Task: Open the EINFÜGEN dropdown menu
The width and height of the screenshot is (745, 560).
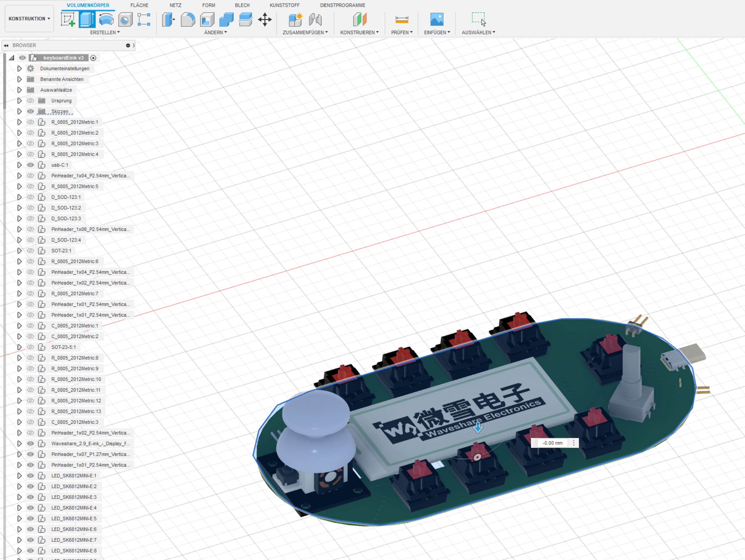Action: (x=437, y=32)
